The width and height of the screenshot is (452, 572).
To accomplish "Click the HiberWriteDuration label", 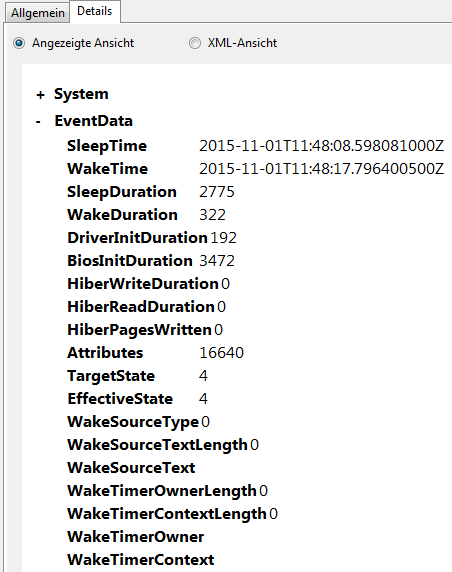I will point(143,284).
